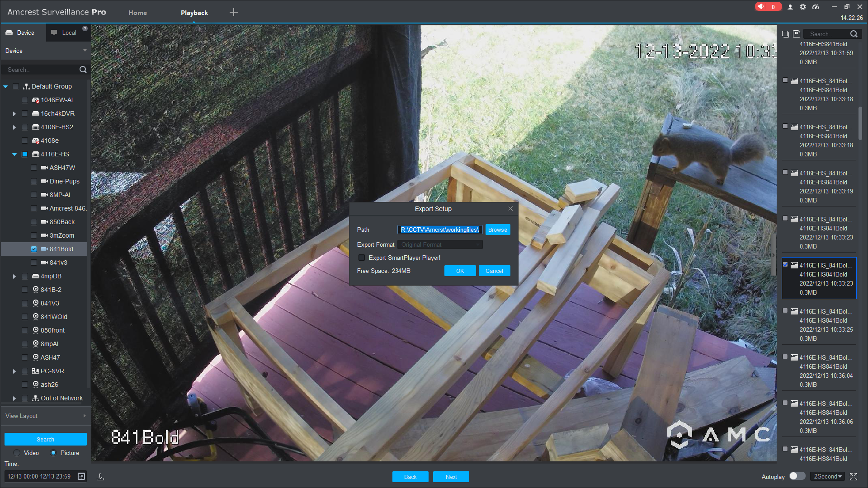Select the Video radio button

[17, 453]
